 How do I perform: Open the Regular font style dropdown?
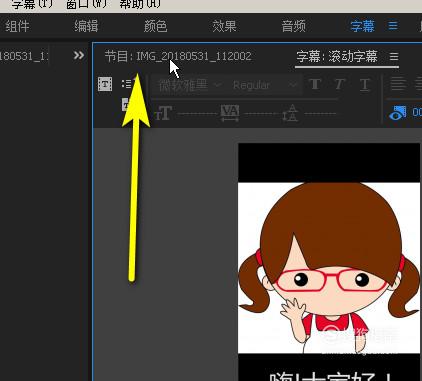pyautogui.click(x=264, y=85)
